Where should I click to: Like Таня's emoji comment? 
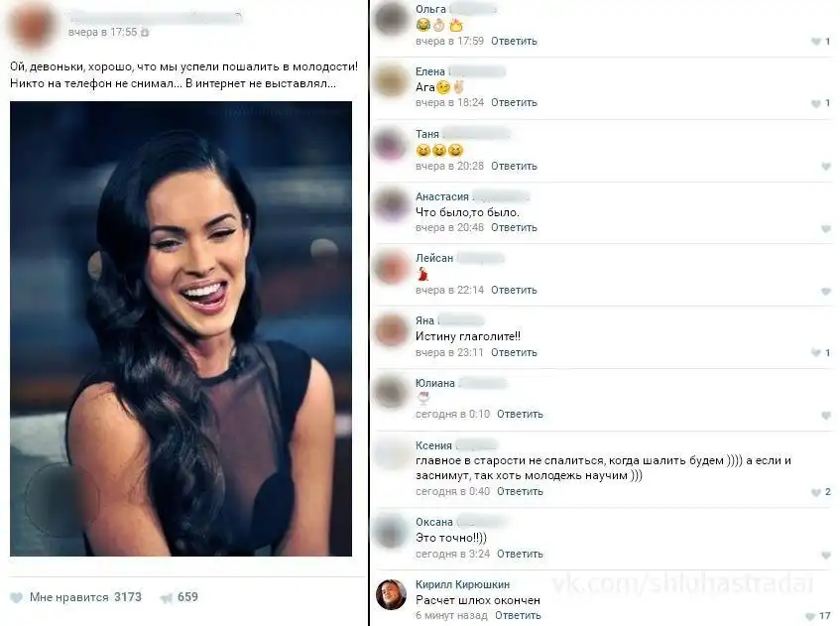pyautogui.click(x=825, y=166)
